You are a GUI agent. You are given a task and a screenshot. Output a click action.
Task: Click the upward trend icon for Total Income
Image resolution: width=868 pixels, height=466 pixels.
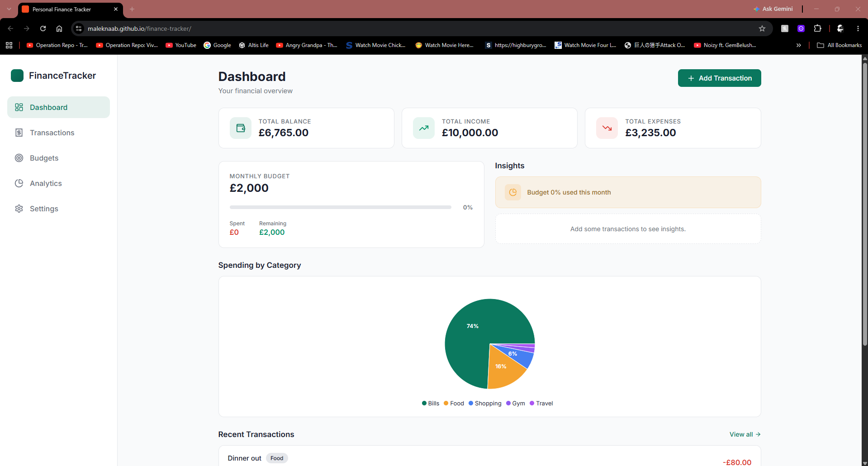(424, 128)
